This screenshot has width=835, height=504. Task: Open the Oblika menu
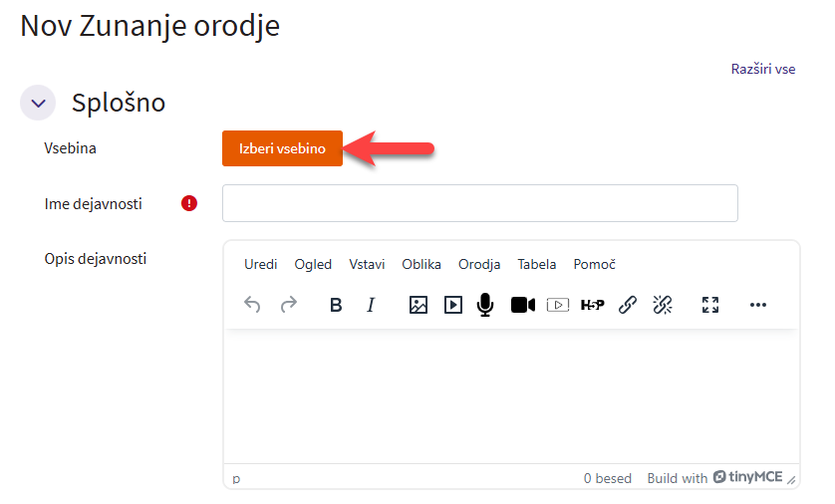tap(421, 264)
